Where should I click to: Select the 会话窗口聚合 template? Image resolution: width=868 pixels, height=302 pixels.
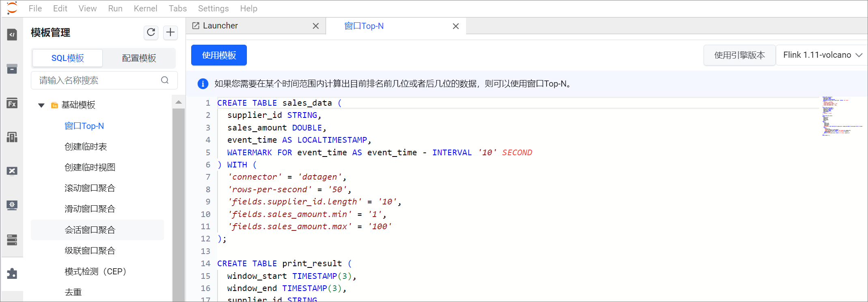coord(90,230)
